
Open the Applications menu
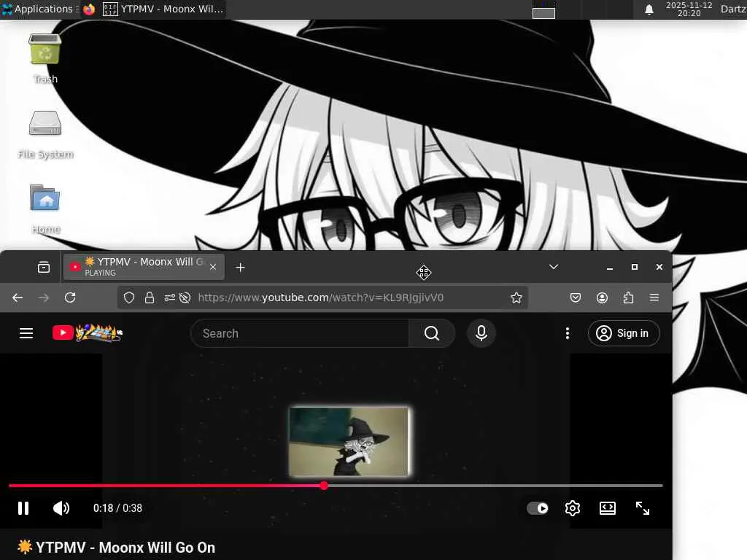click(39, 9)
